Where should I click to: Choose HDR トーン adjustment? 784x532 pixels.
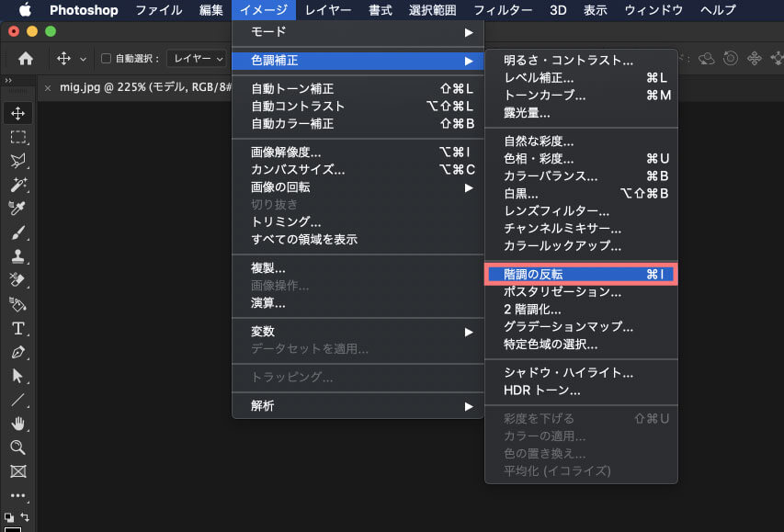[x=581, y=391]
